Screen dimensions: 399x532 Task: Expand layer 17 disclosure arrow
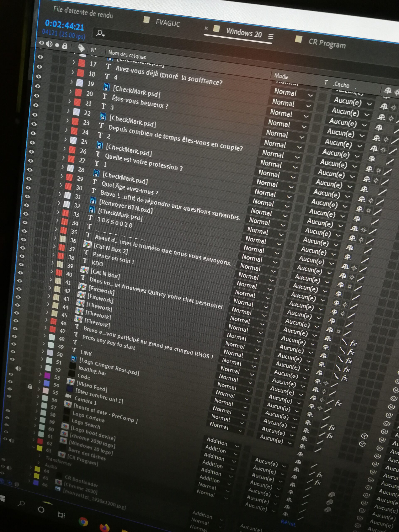pos(74,62)
